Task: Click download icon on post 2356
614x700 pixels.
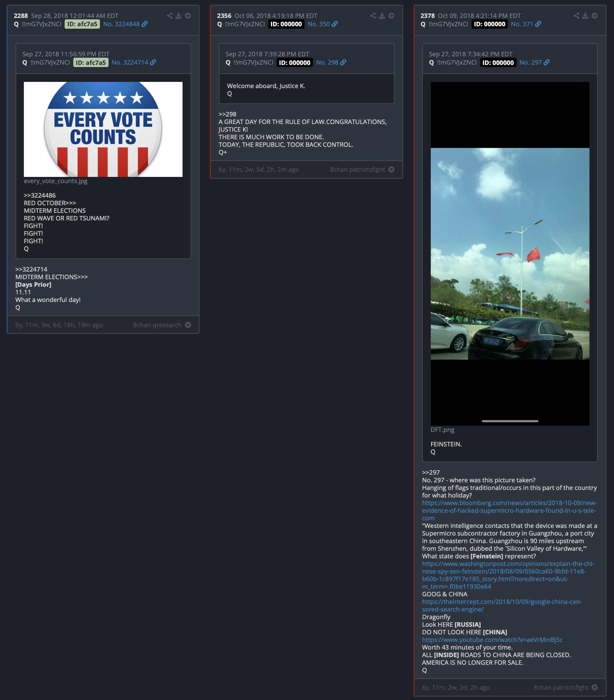Action: pyautogui.click(x=382, y=16)
